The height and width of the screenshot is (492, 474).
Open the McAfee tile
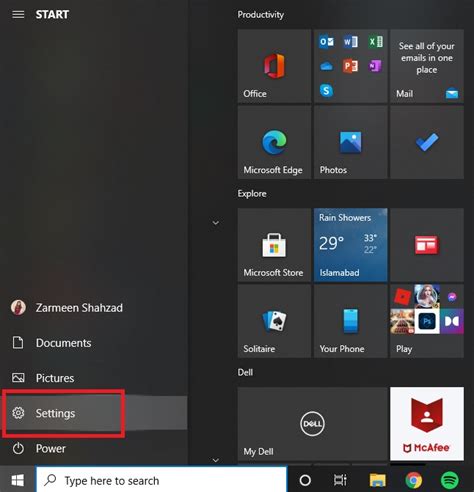click(427, 424)
